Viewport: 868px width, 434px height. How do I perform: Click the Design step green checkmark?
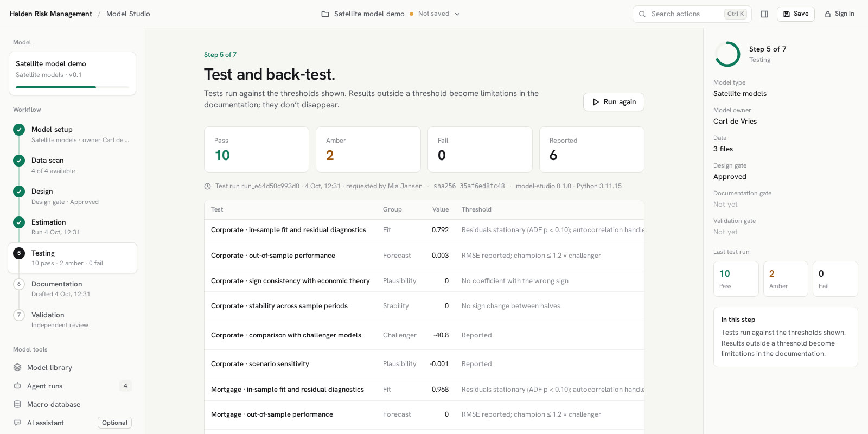coord(19,192)
